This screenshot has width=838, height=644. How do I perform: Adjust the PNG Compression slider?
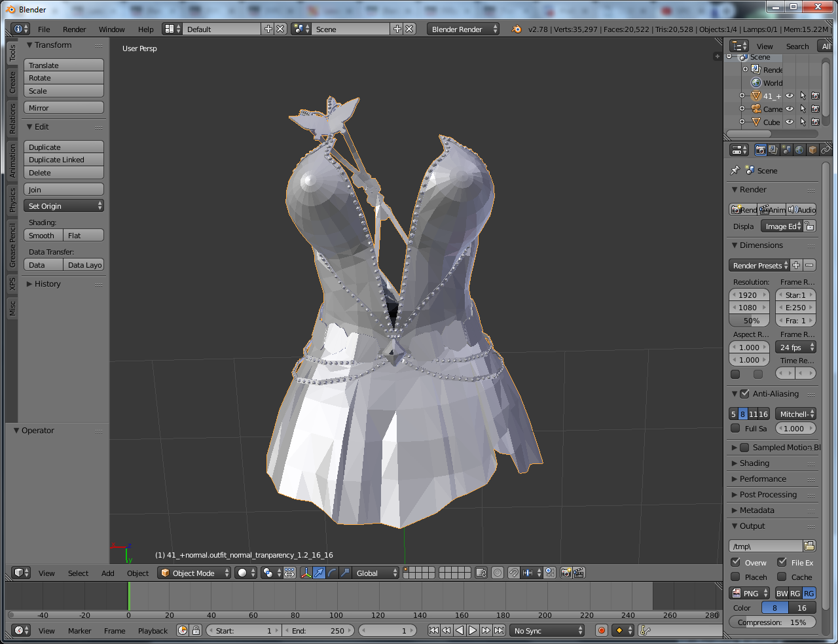click(773, 622)
